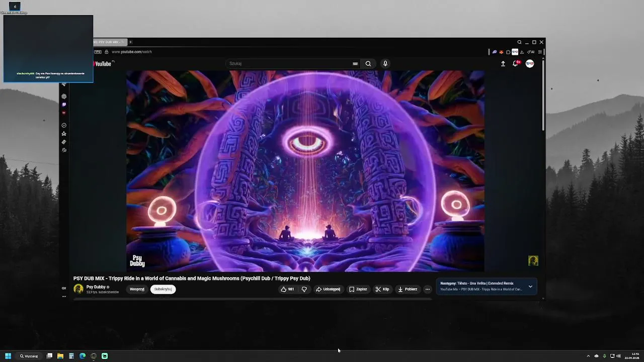Open sidebar three-dot options in Opera
Viewport: 644px width, 362px height.
pos(64,296)
